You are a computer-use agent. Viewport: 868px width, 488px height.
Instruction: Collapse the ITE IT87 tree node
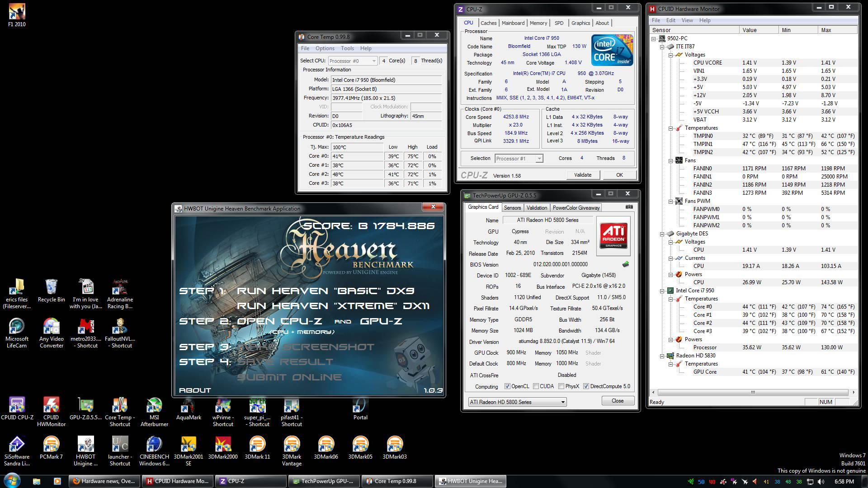pos(662,47)
